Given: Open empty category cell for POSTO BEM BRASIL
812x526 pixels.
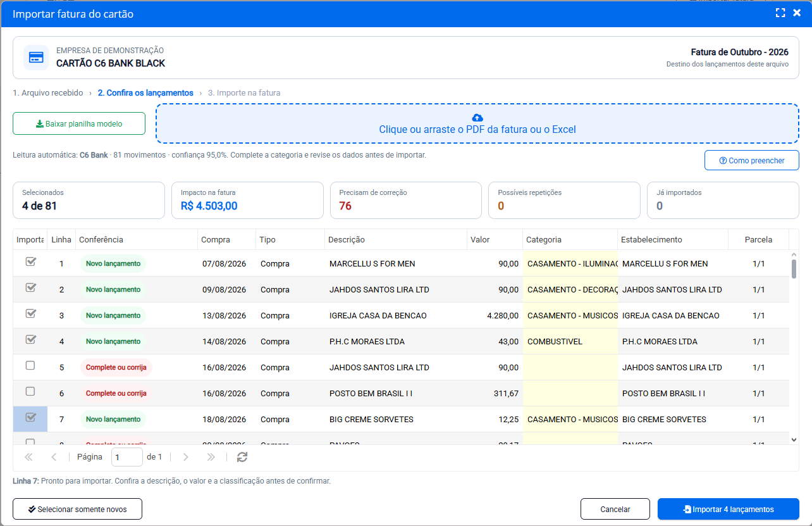Looking at the screenshot, I should [570, 393].
